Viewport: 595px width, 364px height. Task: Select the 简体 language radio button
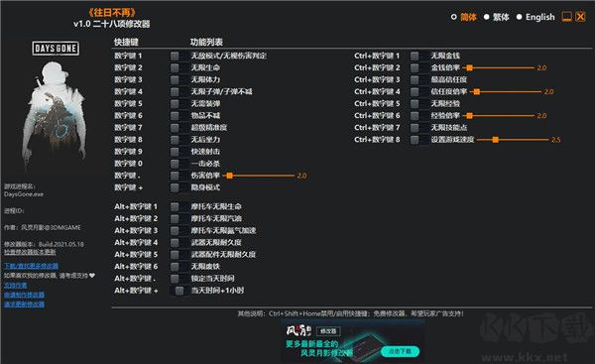[x=453, y=17]
